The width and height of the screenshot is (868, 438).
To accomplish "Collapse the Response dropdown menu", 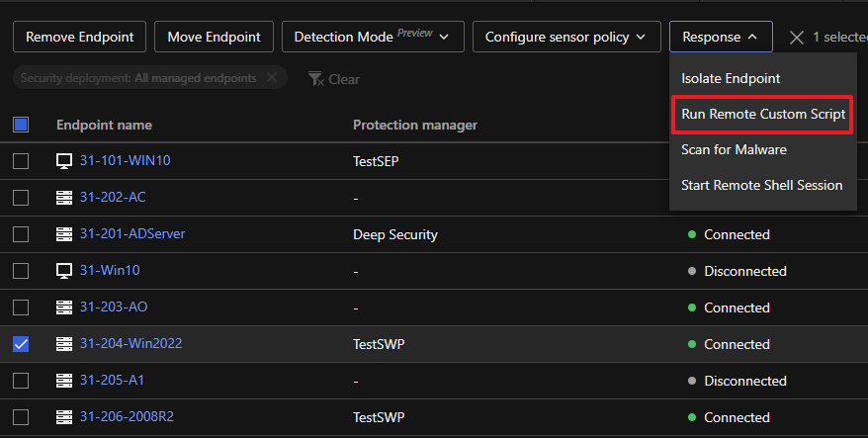I will click(x=720, y=38).
